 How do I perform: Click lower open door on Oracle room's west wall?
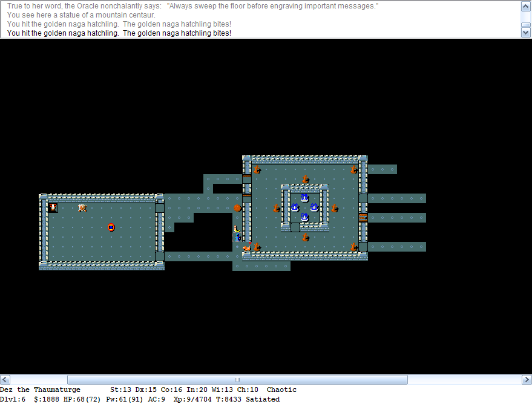[x=247, y=198]
